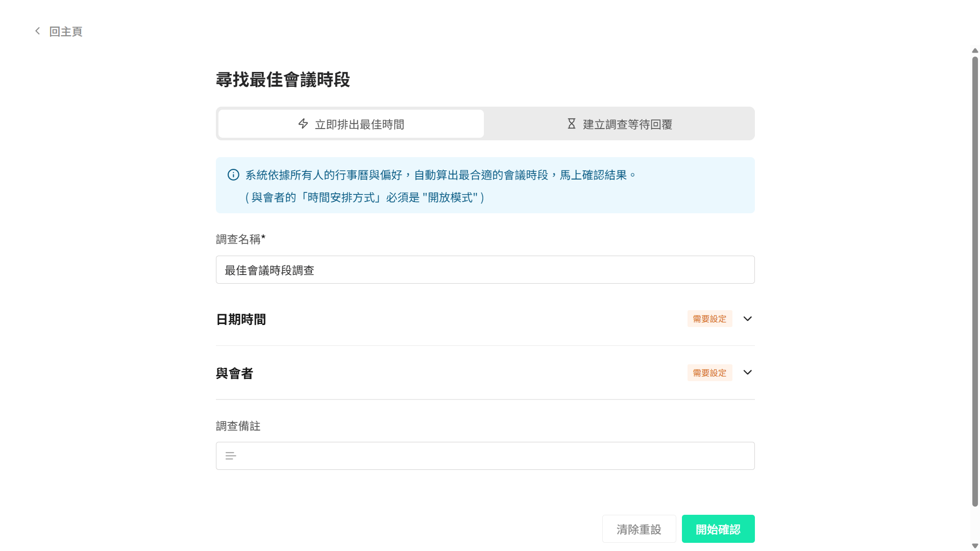This screenshot has height=551, width=980.
Task: Click the 調查名稱 input containing 最佳會議時段調查
Action: pos(484,270)
